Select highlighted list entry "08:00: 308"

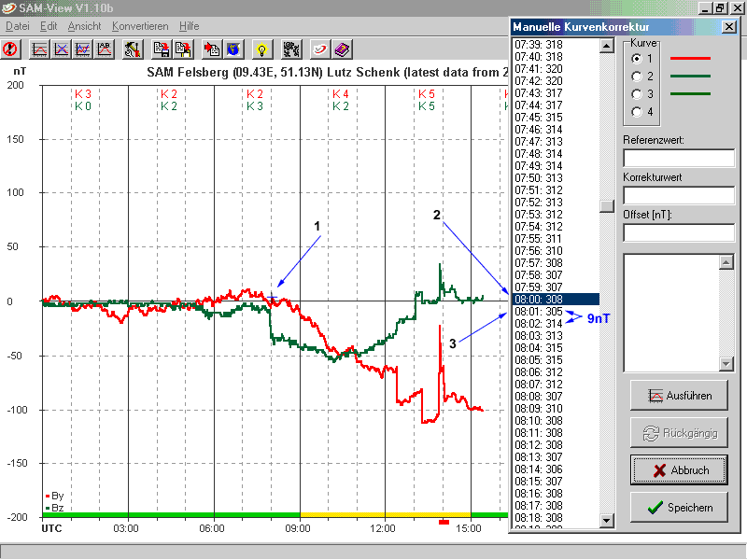point(556,299)
